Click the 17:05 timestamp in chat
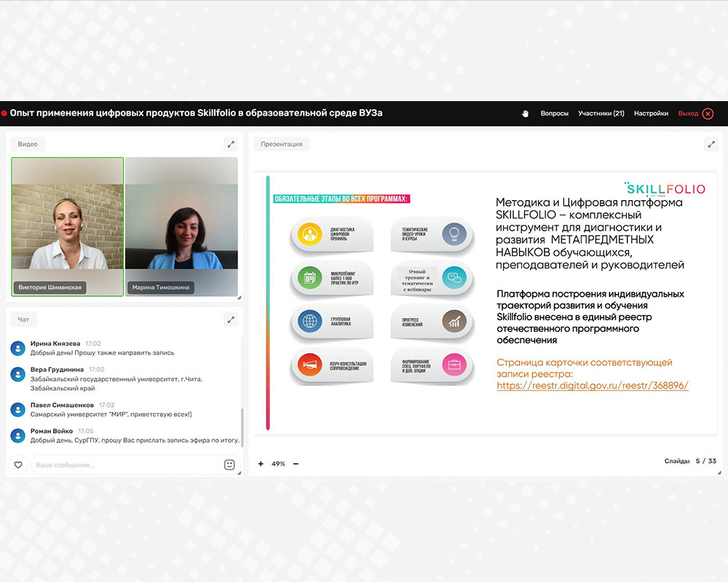Screen dimensions: 728x582 tap(86, 431)
